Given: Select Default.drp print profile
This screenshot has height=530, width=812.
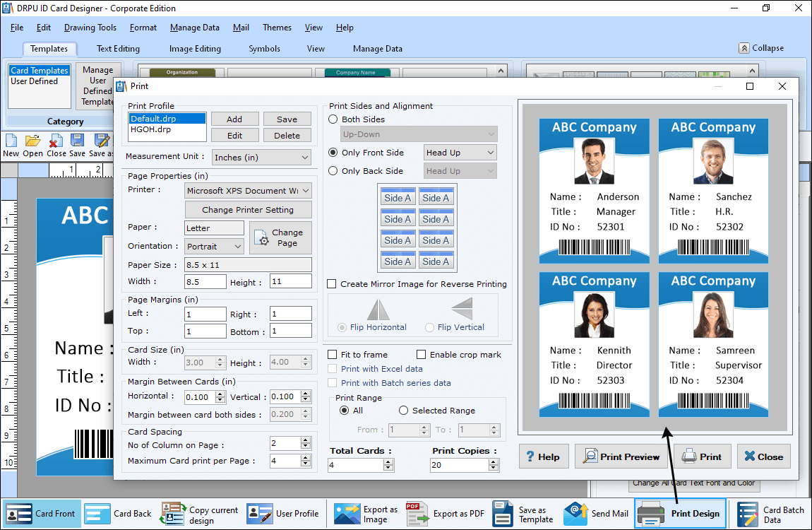Looking at the screenshot, I should 167,119.
